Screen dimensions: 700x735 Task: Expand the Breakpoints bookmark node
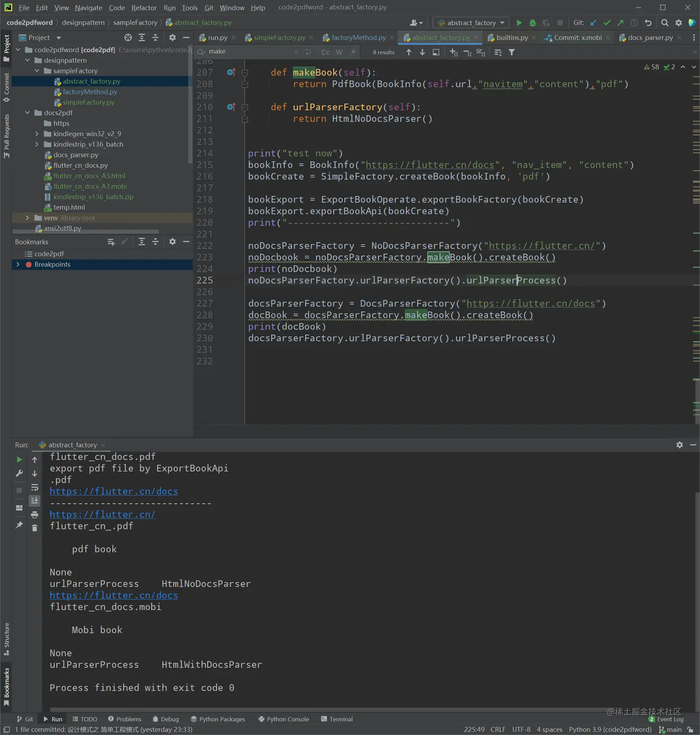point(18,264)
